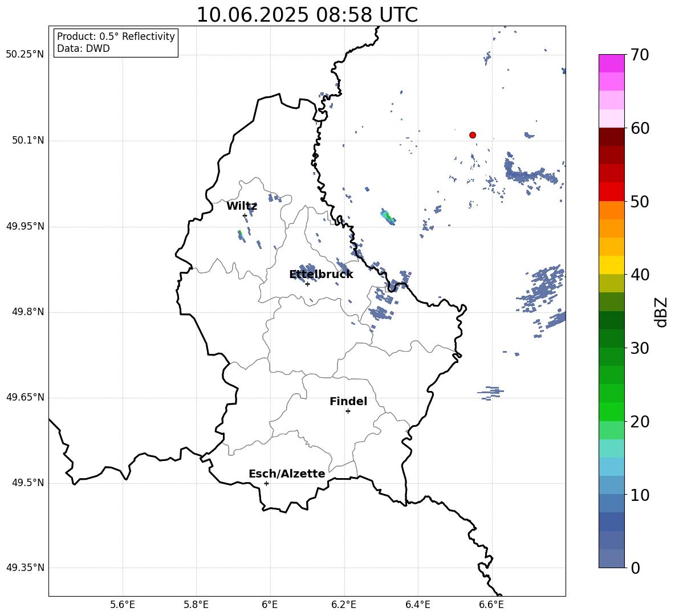The height and width of the screenshot is (616, 675).
Task: Click the 0 tick on the colorbar
Action: click(x=635, y=568)
